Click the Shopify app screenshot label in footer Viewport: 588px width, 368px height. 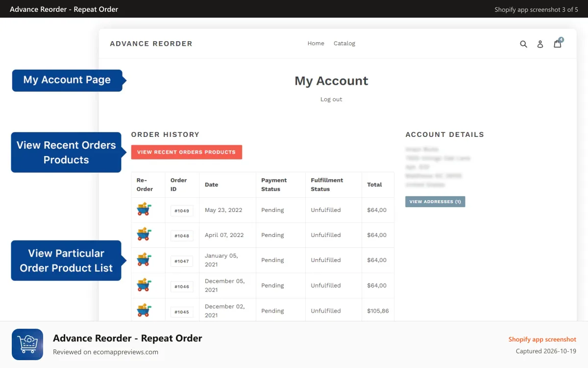(542, 339)
